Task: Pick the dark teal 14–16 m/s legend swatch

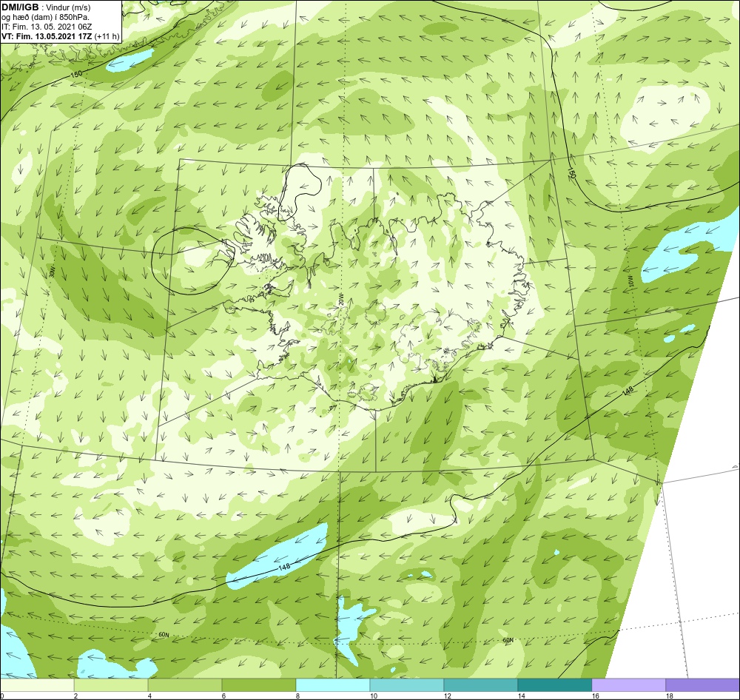Action: (x=554, y=685)
